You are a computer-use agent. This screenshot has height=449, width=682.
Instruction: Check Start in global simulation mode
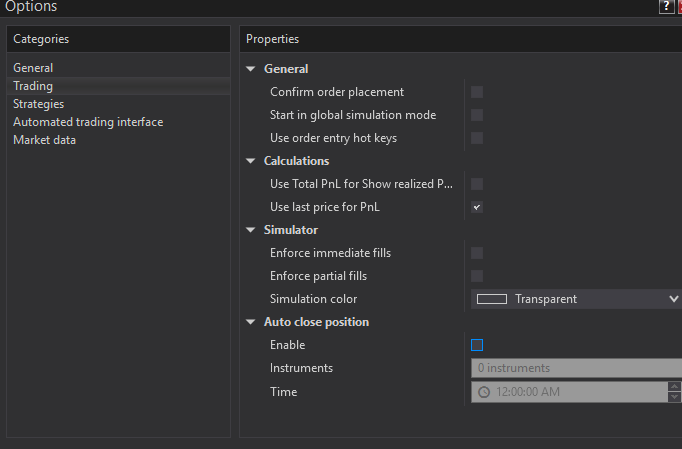[x=477, y=115]
